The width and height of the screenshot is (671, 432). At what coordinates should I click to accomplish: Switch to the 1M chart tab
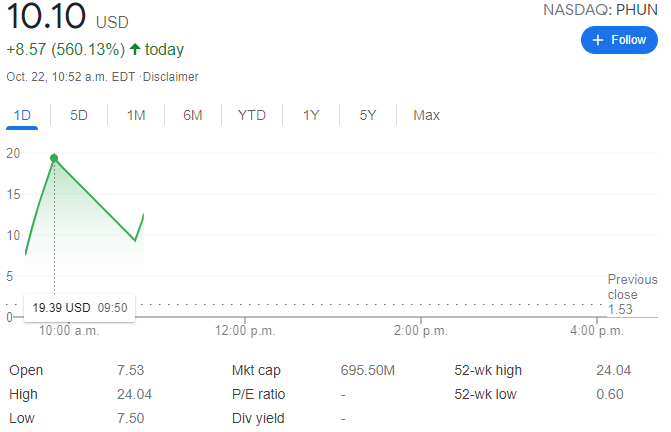click(136, 115)
